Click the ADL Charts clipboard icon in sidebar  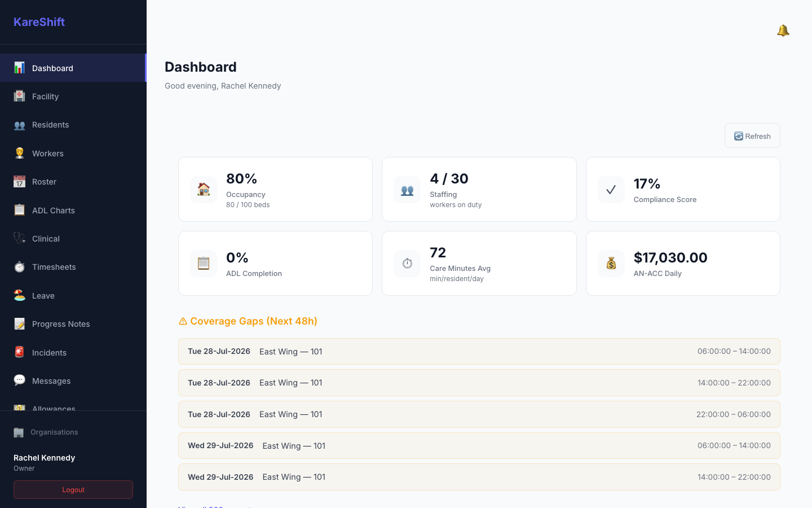19,210
